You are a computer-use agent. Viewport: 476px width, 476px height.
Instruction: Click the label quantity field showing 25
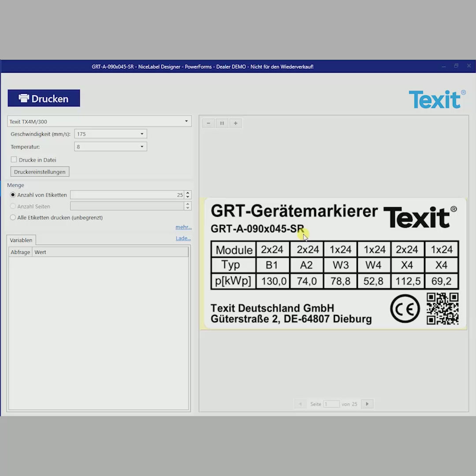coord(127,195)
